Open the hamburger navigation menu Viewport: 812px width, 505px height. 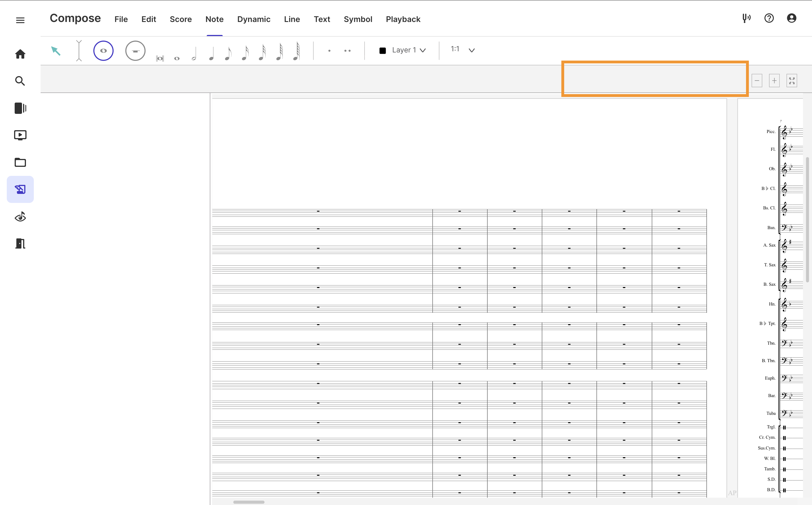(20, 20)
